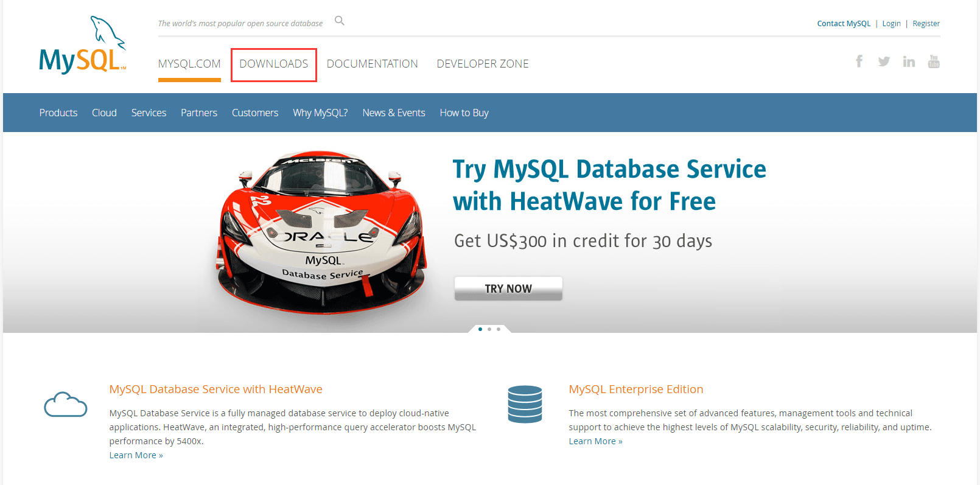Visit MySQL's Facebook page icon

pyautogui.click(x=859, y=61)
